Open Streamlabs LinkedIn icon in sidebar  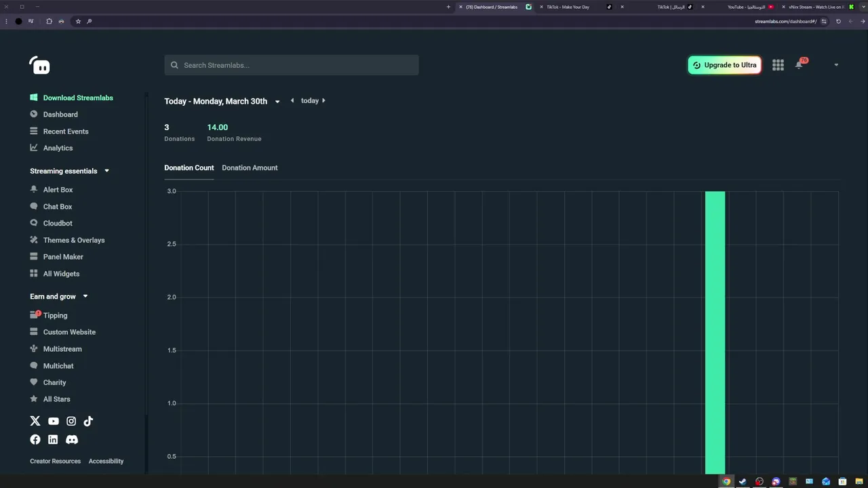tap(53, 439)
